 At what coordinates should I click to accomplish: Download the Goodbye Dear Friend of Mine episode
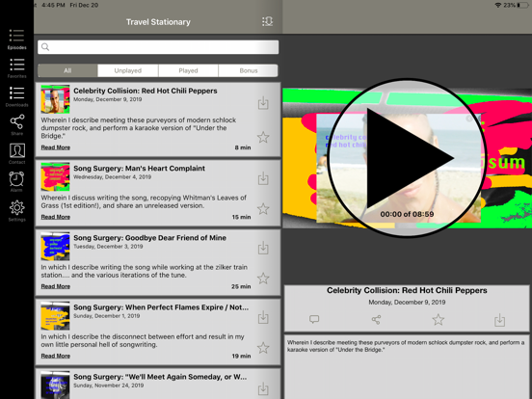pos(263,248)
